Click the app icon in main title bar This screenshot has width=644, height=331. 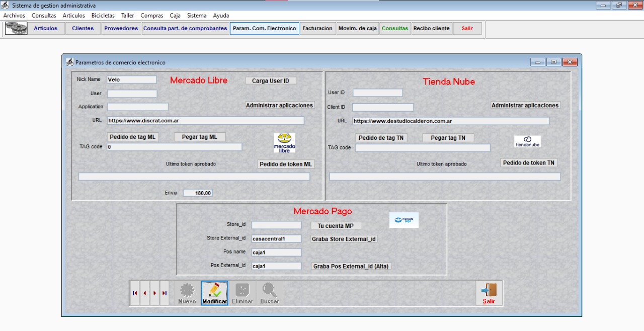point(5,5)
